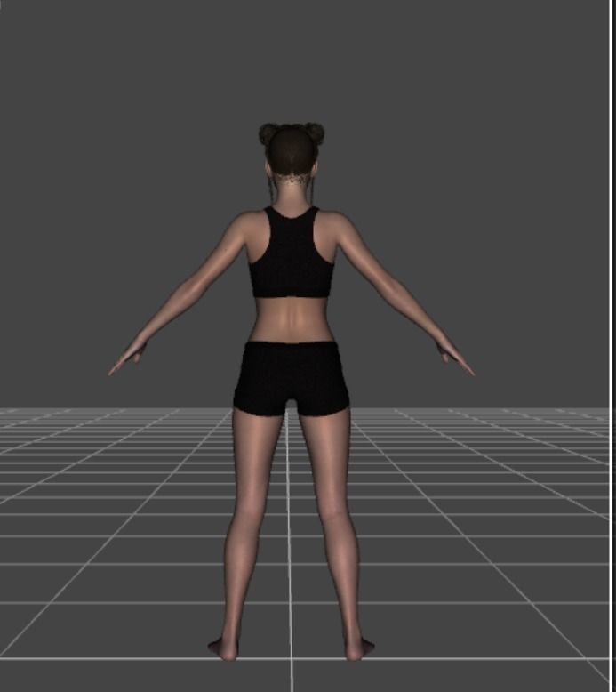Pick the figure's right foot on grid
Image resolution: width=616 pixels, height=692 pixels.
359,648
